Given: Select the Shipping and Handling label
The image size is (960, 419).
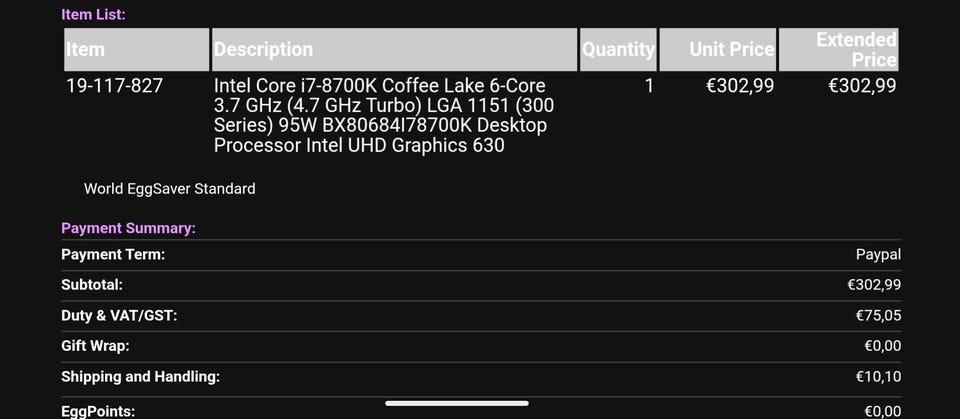Looking at the screenshot, I should coord(140,377).
